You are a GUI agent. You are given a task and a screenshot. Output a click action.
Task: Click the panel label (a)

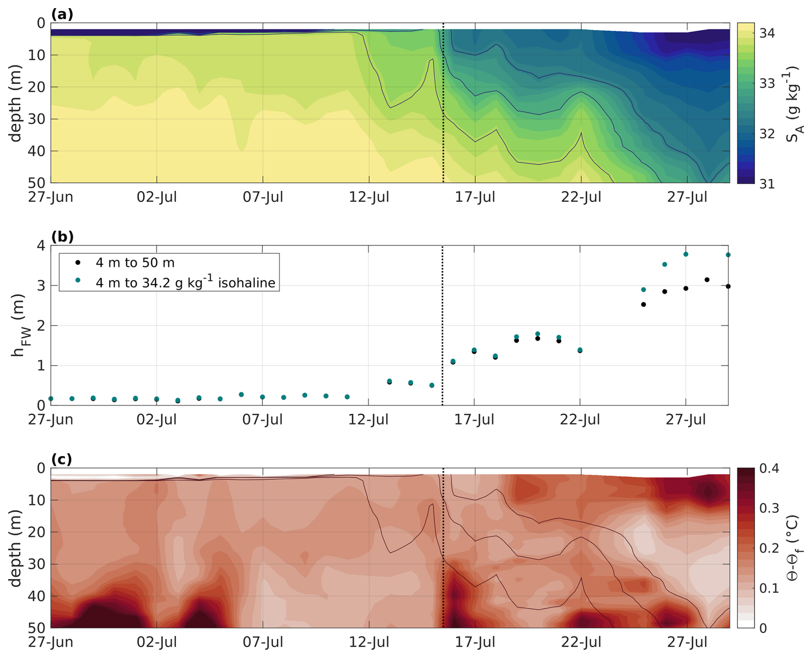pyautogui.click(x=62, y=15)
